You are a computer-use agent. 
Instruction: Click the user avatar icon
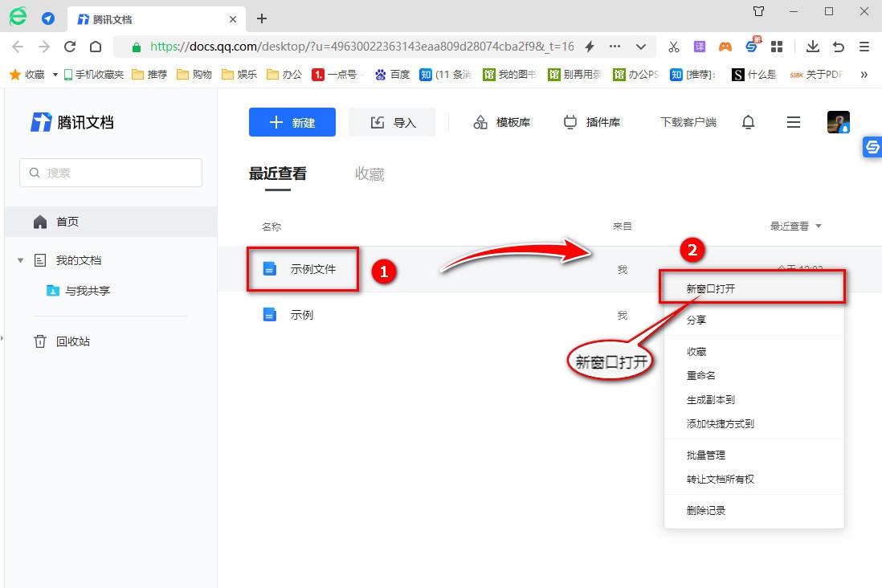839,121
